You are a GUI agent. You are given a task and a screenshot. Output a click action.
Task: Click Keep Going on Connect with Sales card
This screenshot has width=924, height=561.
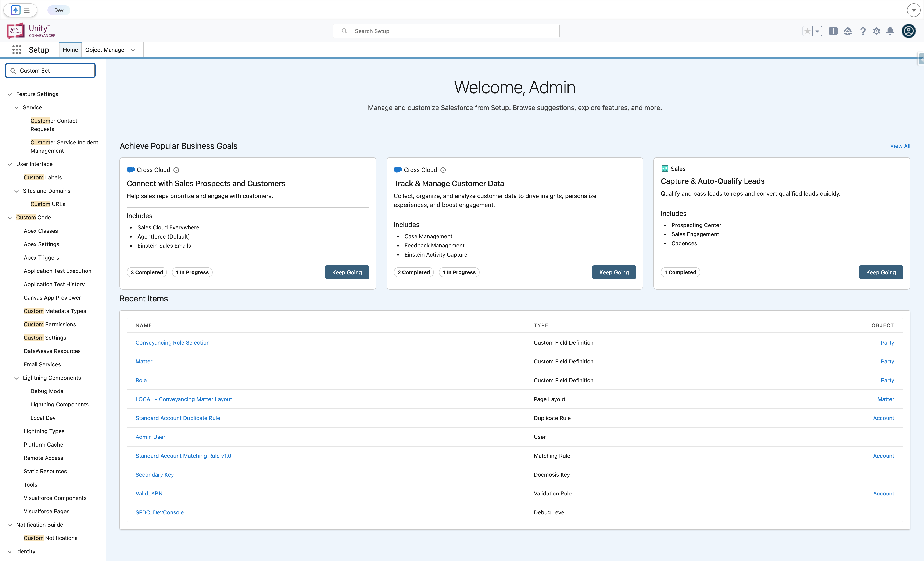[x=347, y=272]
